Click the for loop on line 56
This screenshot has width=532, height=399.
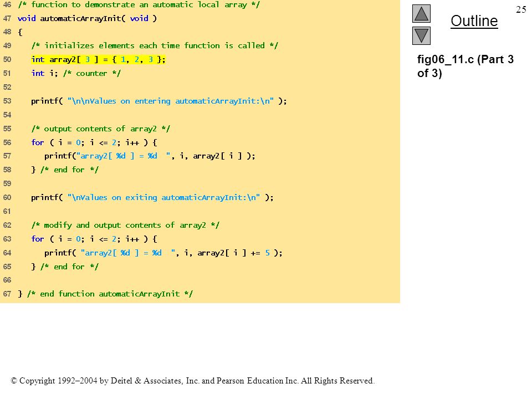[x=94, y=142]
